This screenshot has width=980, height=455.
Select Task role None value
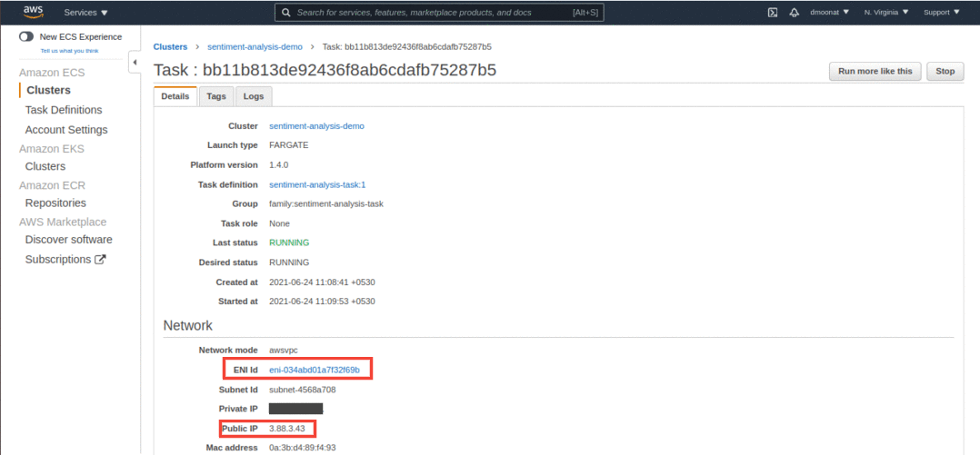click(279, 223)
